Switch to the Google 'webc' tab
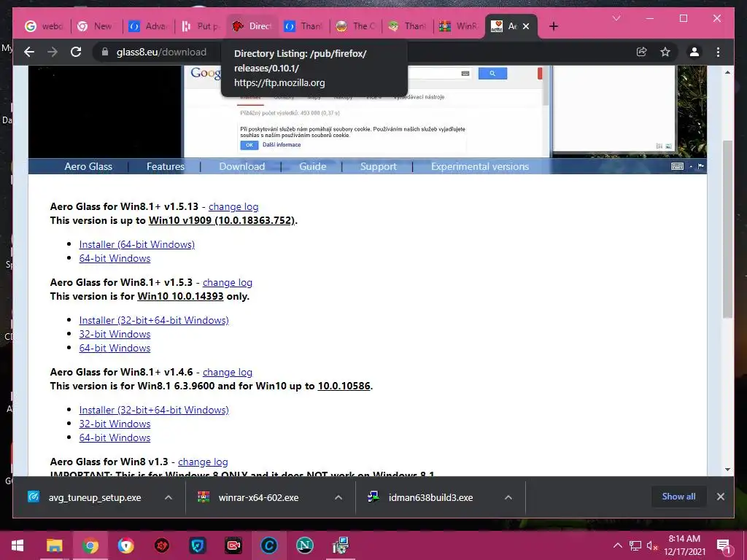 tap(44, 26)
